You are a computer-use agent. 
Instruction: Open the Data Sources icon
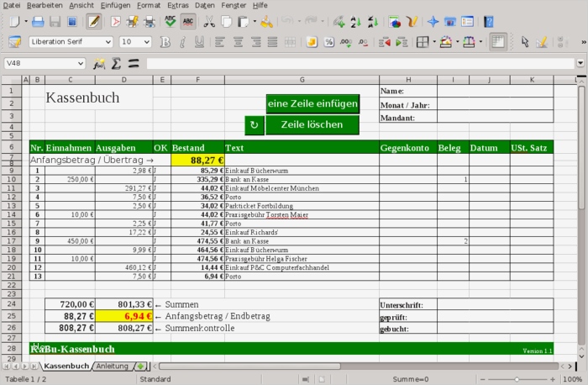pyautogui.click(x=467, y=22)
